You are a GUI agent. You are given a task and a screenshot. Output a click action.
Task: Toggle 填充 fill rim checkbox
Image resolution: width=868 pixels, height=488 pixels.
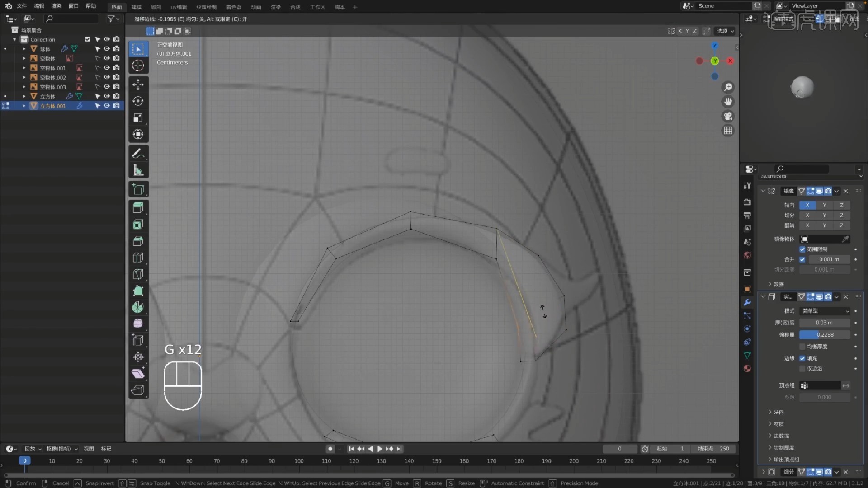pos(802,358)
